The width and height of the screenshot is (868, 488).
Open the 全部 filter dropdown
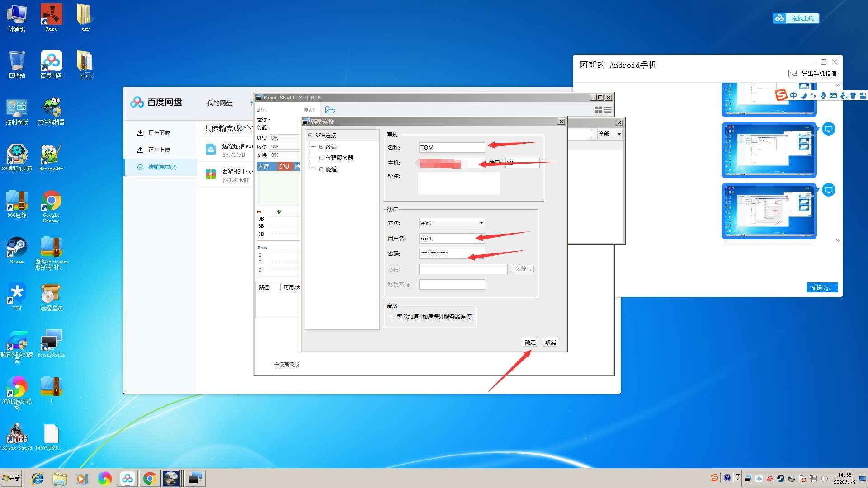(609, 134)
